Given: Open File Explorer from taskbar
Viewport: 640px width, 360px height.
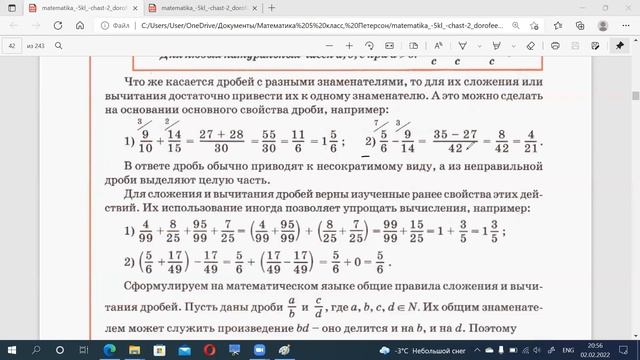Looking at the screenshot, I should (x=134, y=350).
